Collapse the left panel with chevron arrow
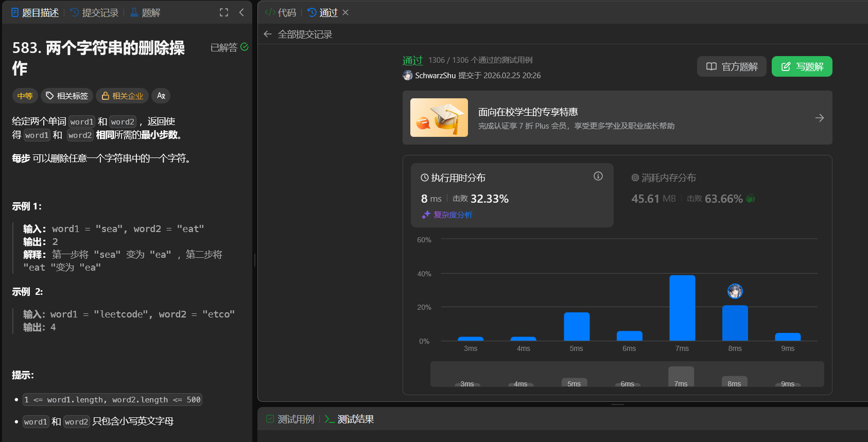 (241, 12)
